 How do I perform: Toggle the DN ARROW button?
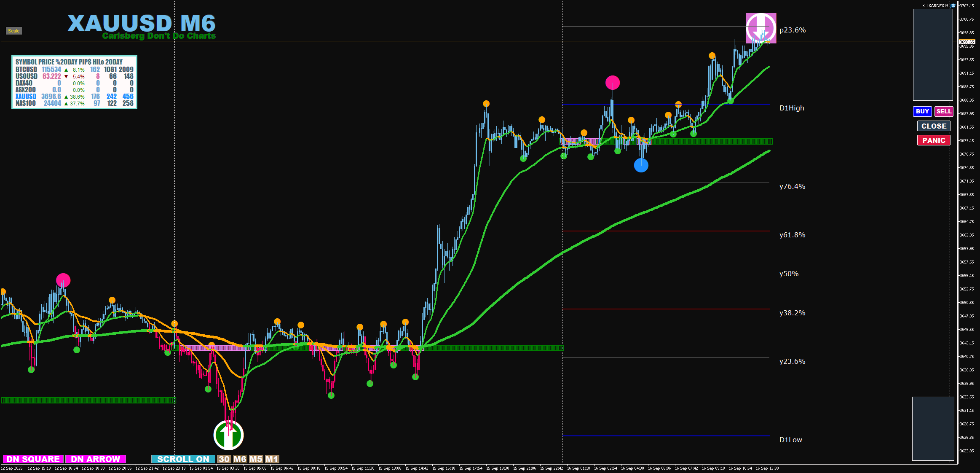[x=95, y=459]
